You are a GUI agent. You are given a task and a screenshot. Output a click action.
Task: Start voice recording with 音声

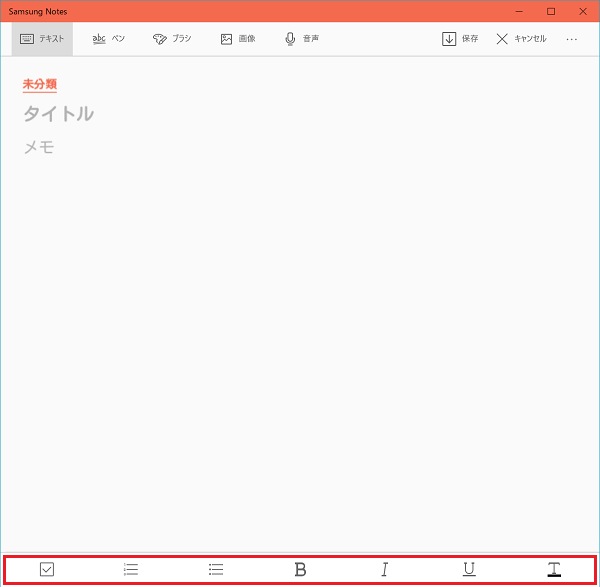pyautogui.click(x=302, y=39)
